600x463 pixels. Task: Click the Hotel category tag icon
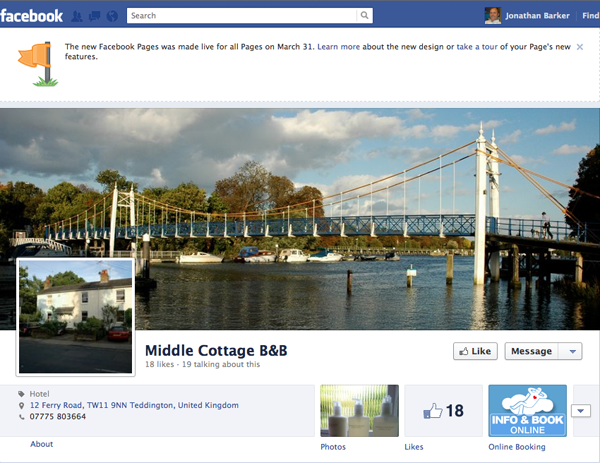point(21,394)
